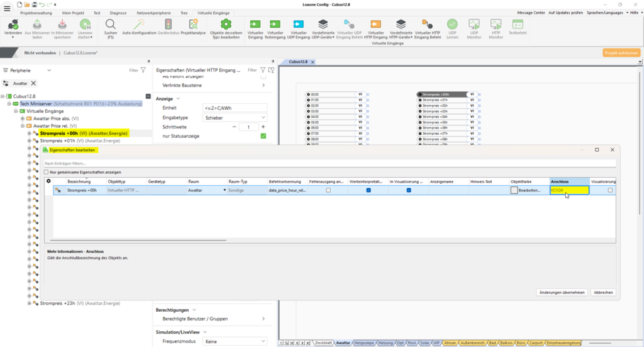This screenshot has height=347, width=644.
Task: Click the Virtueller UDP Eingang icon
Action: (x=298, y=24)
